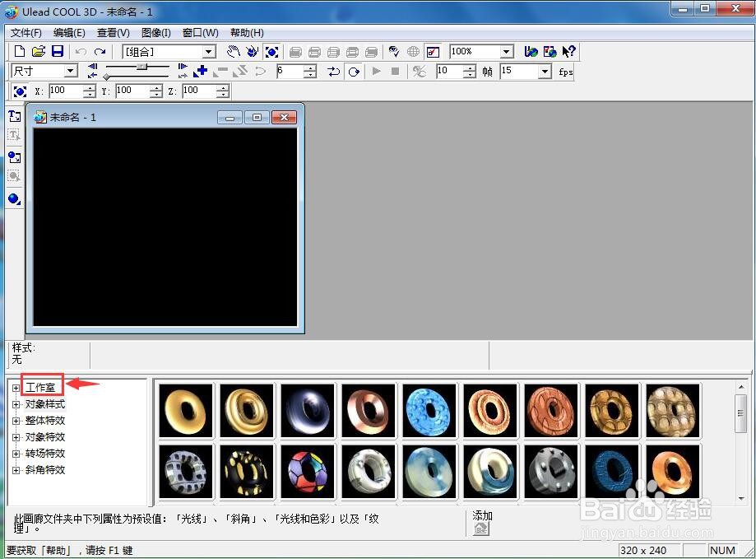
Task: Click the edit text tool
Action: tap(15, 136)
